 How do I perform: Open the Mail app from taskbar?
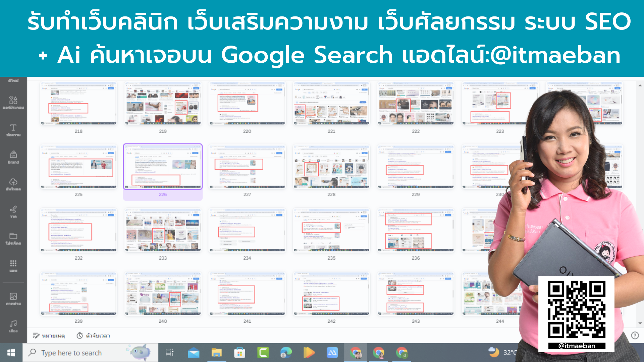tap(194, 353)
